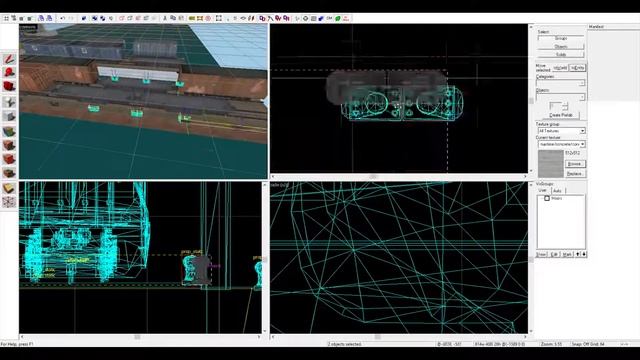The height and width of the screenshot is (360, 640).
Task: Click the Mark button under VisGroups
Action: (x=567, y=254)
